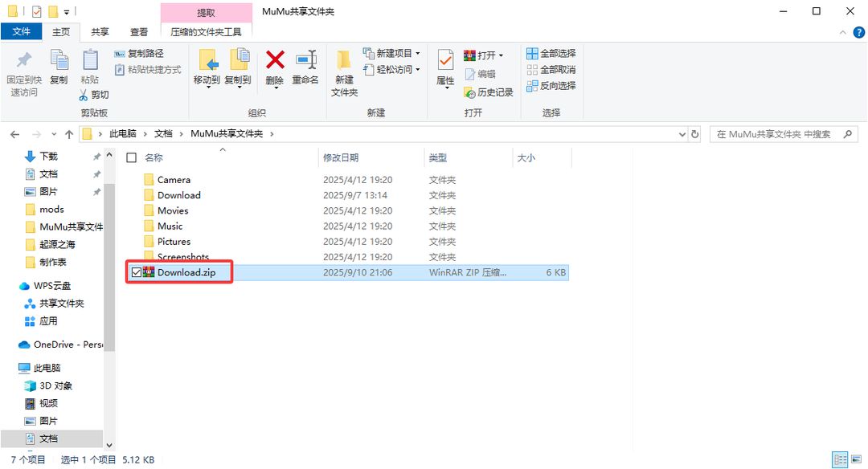Screen dimensions: 868x469
Task: Click Invert Selection (反向选择) button
Action: (x=551, y=86)
